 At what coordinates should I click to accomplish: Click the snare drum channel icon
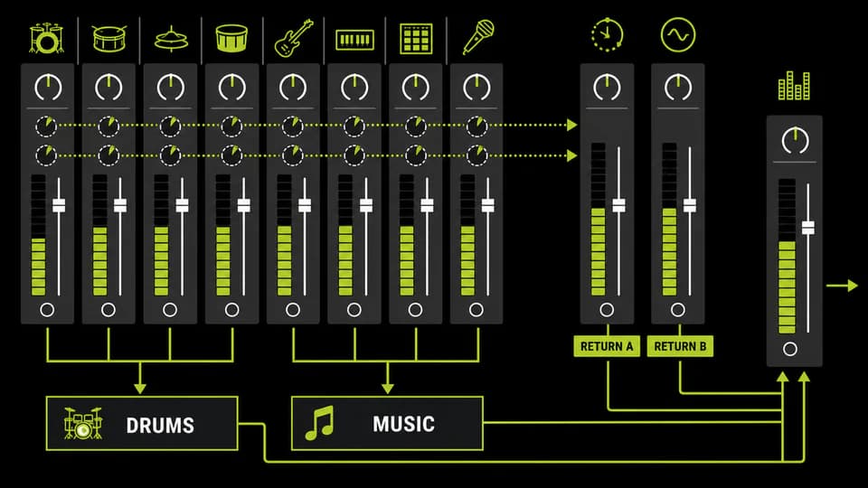pos(109,38)
